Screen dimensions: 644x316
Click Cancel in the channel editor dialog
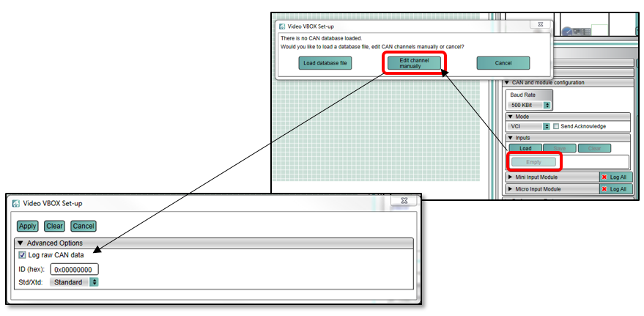(84, 226)
